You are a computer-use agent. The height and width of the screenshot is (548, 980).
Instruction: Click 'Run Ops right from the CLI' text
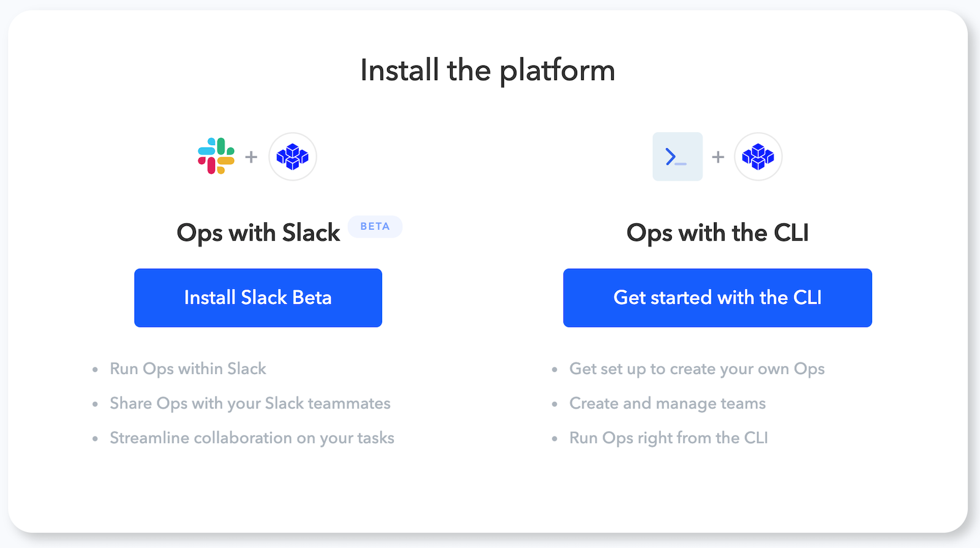[668, 438]
